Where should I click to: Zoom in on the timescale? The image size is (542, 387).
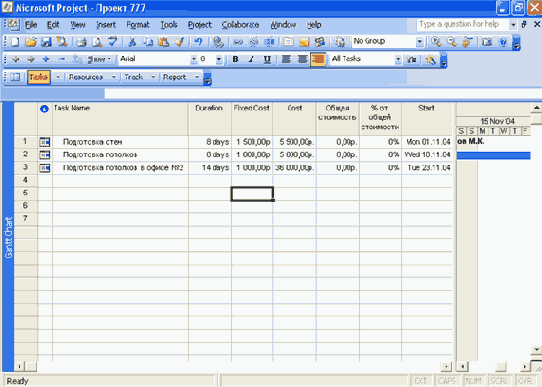tap(436, 42)
